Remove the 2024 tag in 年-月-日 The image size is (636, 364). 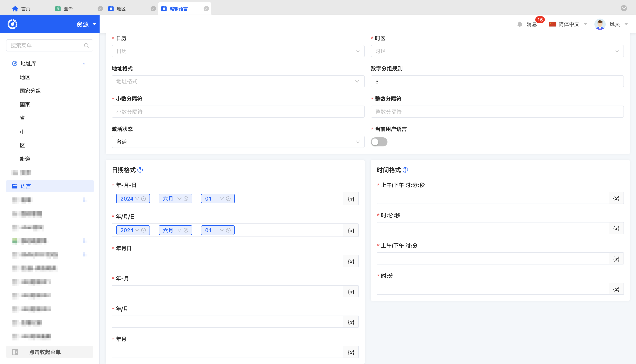tap(143, 199)
